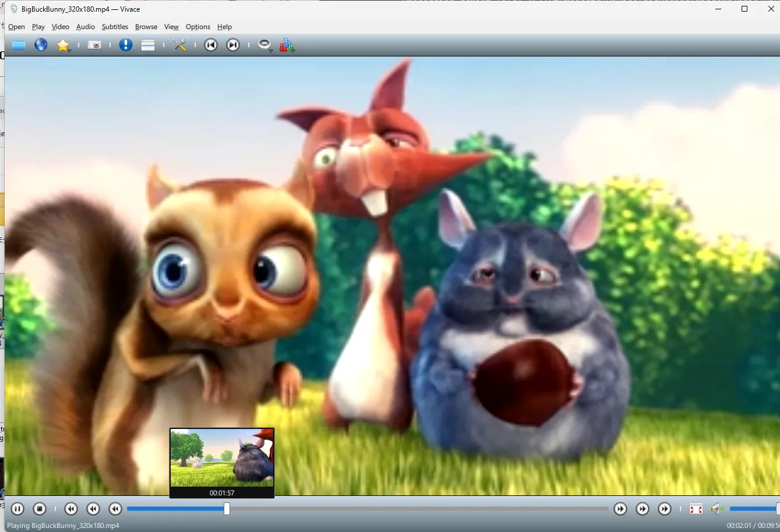
Task: Open the Options menu
Action: tap(198, 27)
